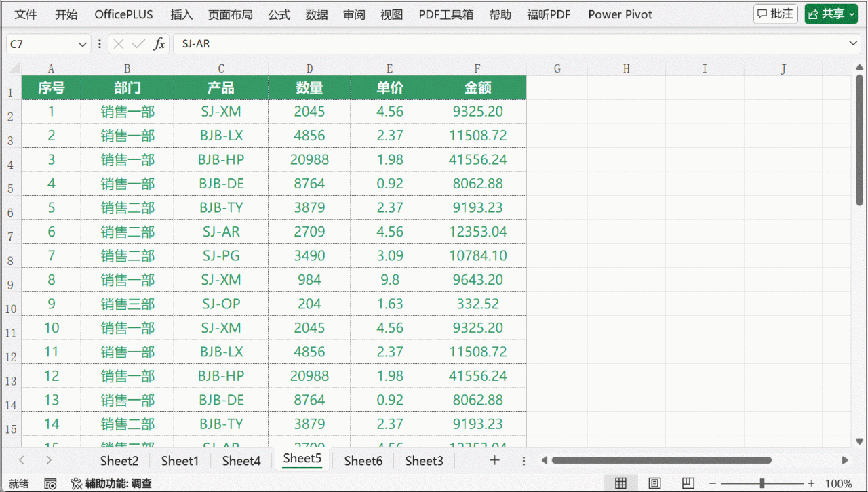The height and width of the screenshot is (492, 868).
Task: Click the macro recording status icon
Action: point(50,484)
